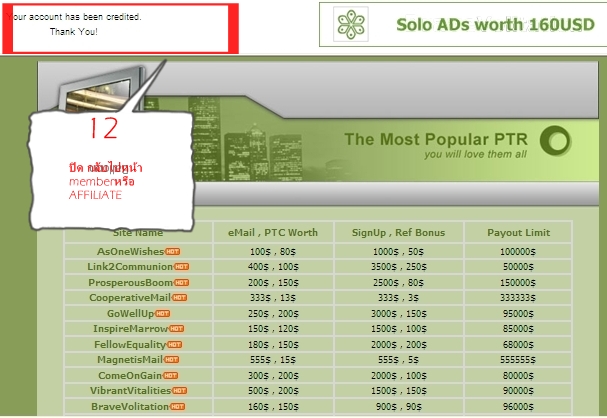Click the green circle icon beside Most Popular PTR
The height and width of the screenshot is (418, 607).
click(554, 141)
